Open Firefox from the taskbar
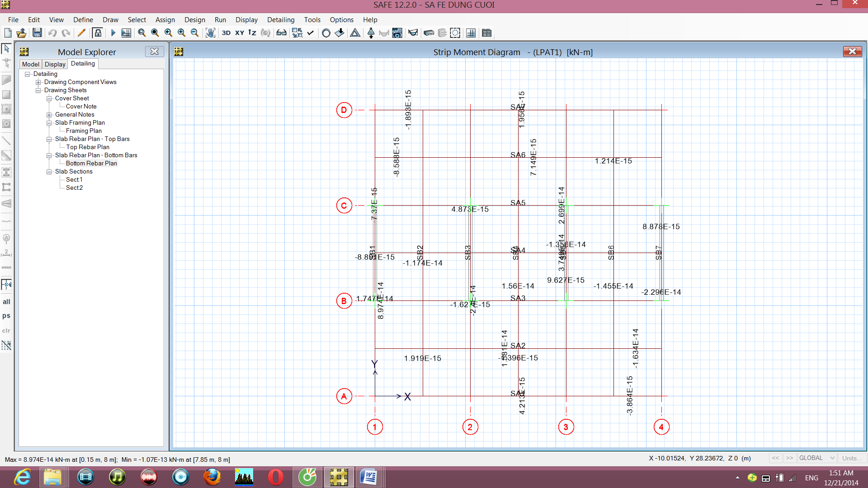The height and width of the screenshot is (488, 868). coord(212,477)
